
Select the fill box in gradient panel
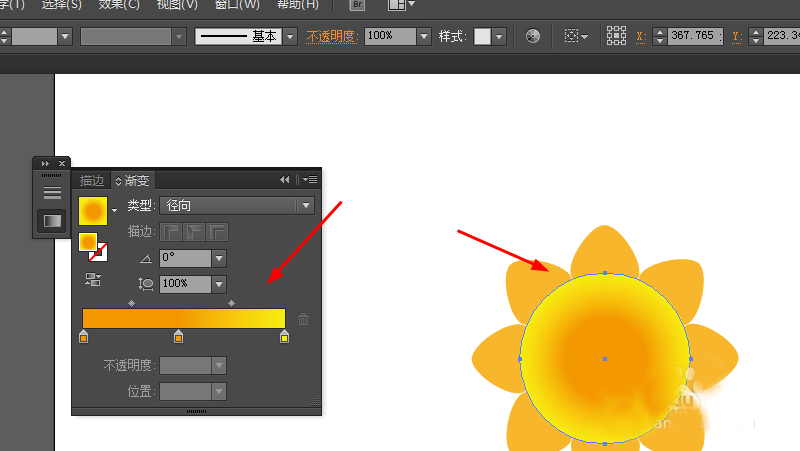pos(88,242)
